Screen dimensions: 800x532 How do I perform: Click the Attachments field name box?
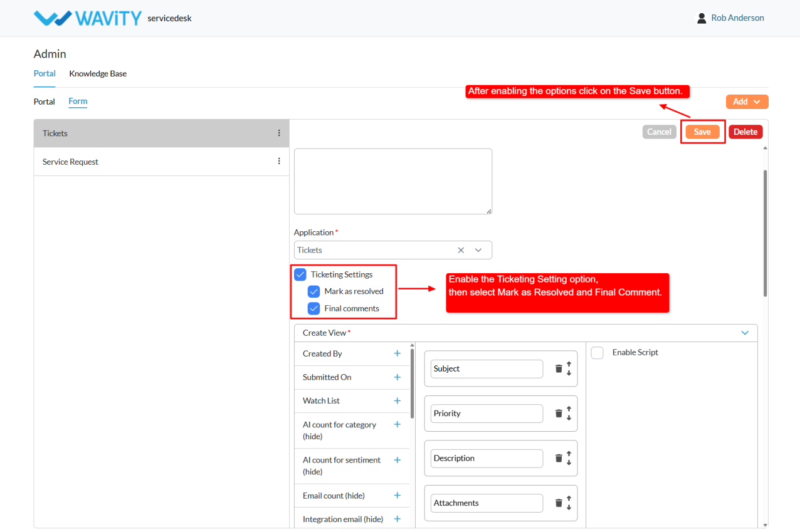coord(487,503)
